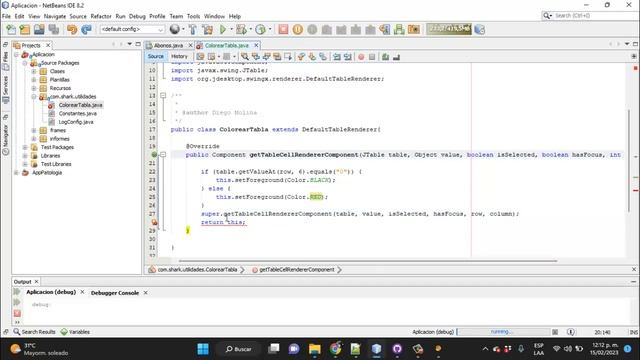Close the Projects panel tab
This screenshot has height=360, width=640.
click(x=48, y=45)
